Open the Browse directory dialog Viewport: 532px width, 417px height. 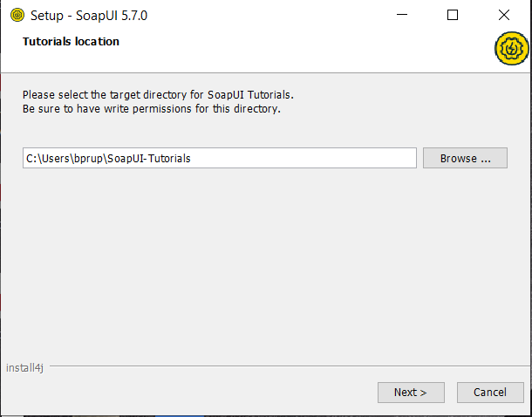[465, 158]
